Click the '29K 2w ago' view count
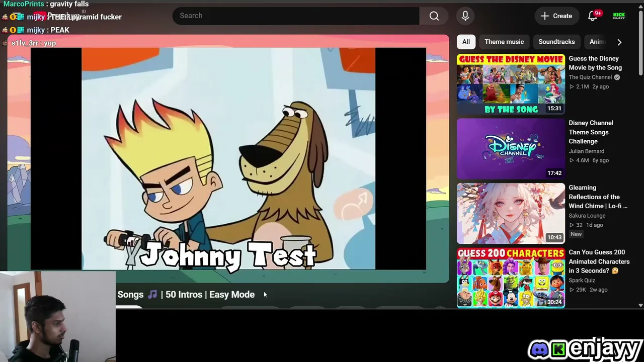Image resolution: width=644 pixels, height=362 pixels. click(x=588, y=290)
